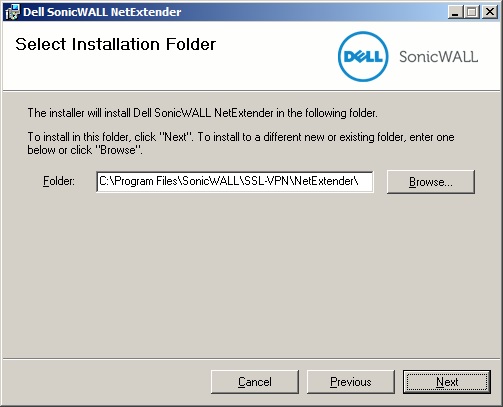Click the installer icon in the title bar
Image resolution: width=503 pixels, height=407 pixels.
tap(13, 12)
